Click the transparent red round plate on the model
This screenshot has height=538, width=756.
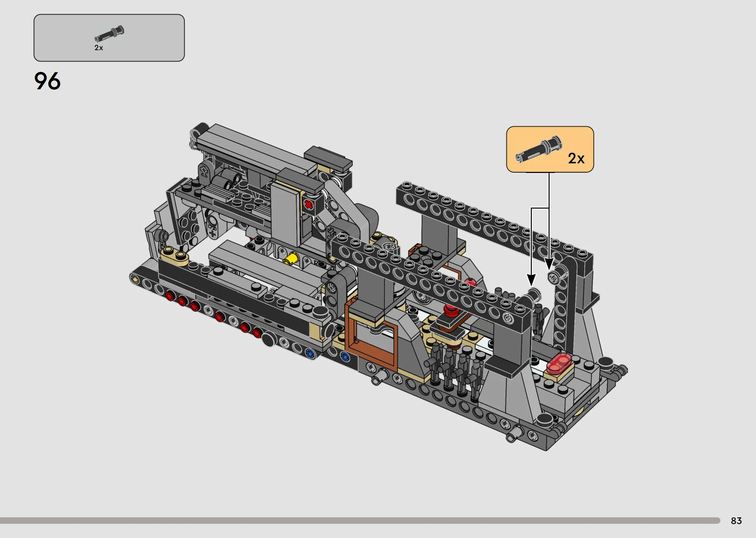coord(559,363)
